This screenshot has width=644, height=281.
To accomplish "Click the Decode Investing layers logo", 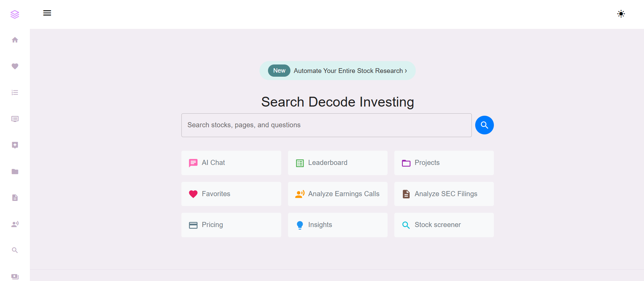I will [x=15, y=14].
